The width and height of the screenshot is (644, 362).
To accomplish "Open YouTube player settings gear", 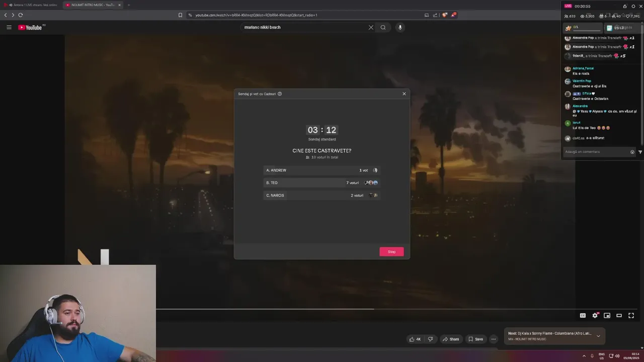I will [595, 315].
